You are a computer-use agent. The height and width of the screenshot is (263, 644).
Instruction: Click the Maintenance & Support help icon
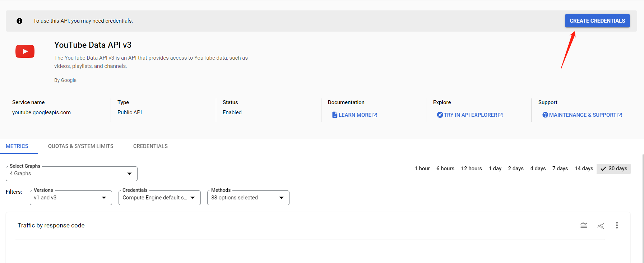click(545, 115)
